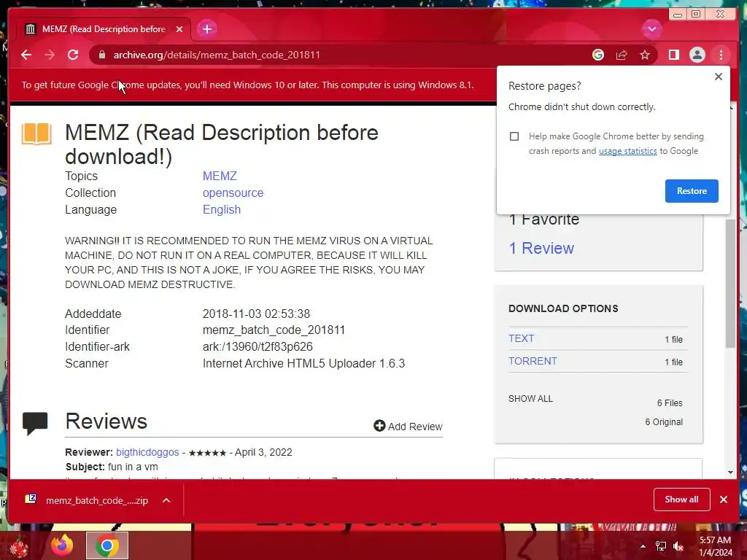Click the scrollbar down arrow
747x560 pixels.
pos(730,472)
